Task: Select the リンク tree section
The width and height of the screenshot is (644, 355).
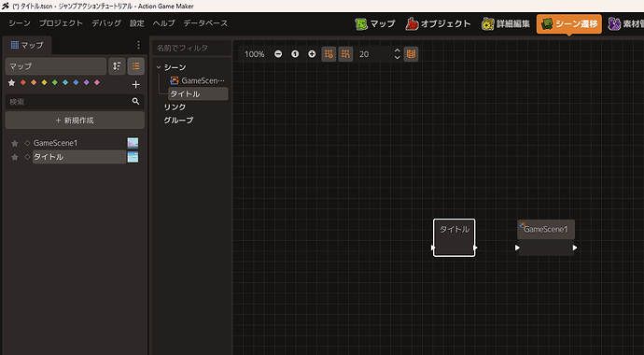Action: point(175,107)
